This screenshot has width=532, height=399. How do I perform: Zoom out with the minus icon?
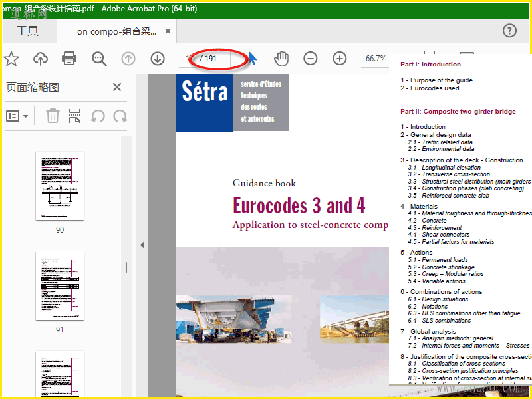(311, 59)
